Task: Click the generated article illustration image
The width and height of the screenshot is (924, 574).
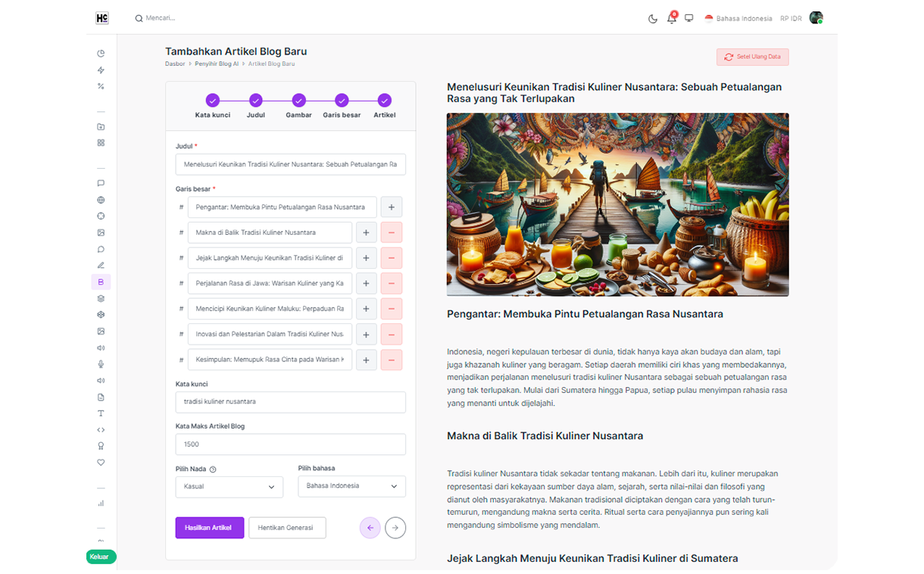Action: point(618,204)
